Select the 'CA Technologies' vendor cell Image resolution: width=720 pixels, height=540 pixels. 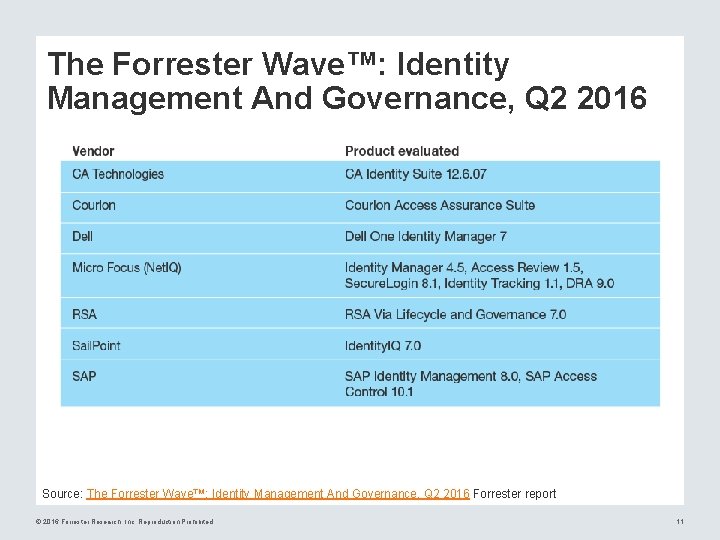118,174
